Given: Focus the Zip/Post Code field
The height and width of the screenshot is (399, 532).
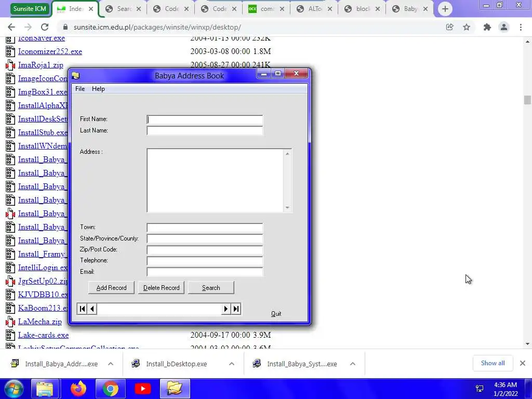Looking at the screenshot, I should pos(205,250).
